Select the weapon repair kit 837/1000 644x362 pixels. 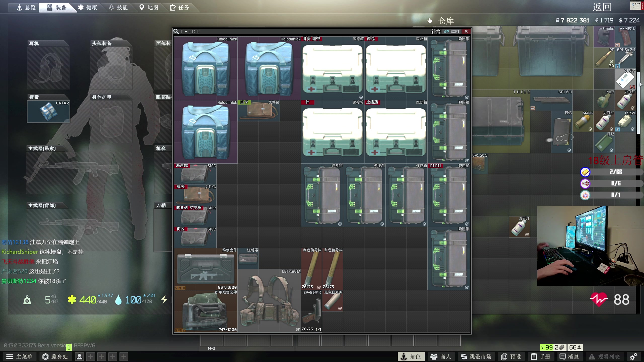click(206, 269)
